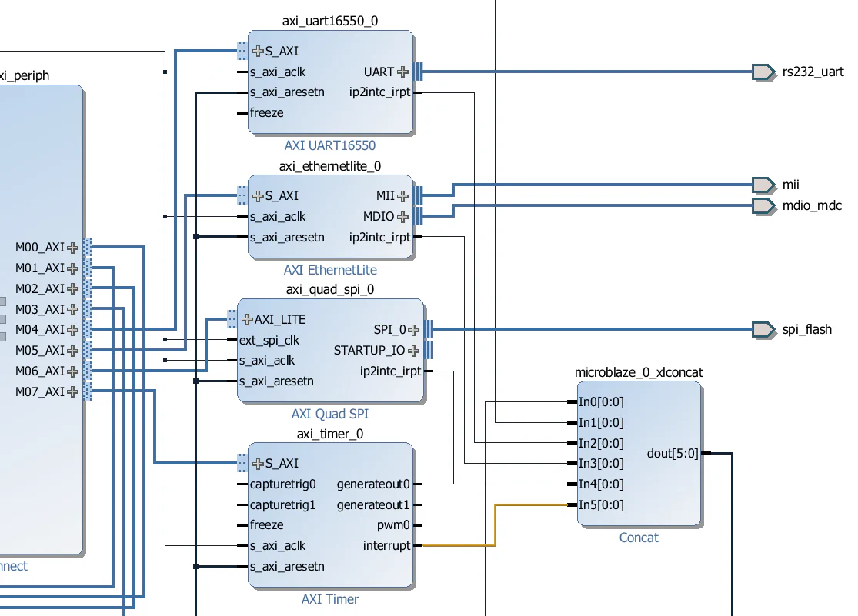Expand the M05_AXI interface pin
The image size is (858, 616).
coord(72,351)
